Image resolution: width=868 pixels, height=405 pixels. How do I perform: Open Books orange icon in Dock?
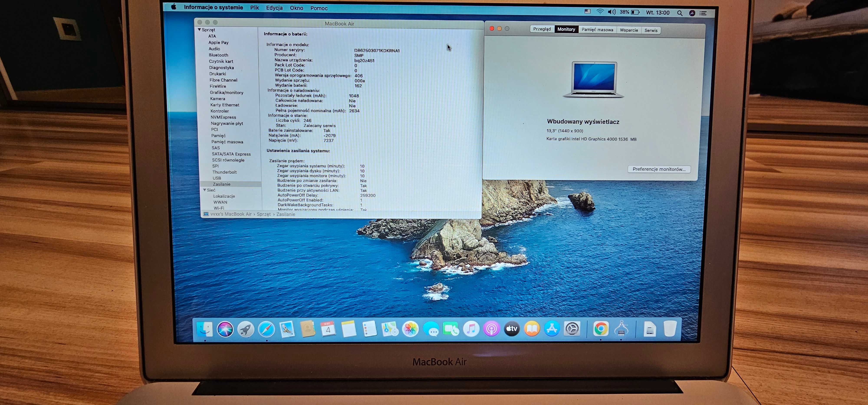[x=532, y=329]
